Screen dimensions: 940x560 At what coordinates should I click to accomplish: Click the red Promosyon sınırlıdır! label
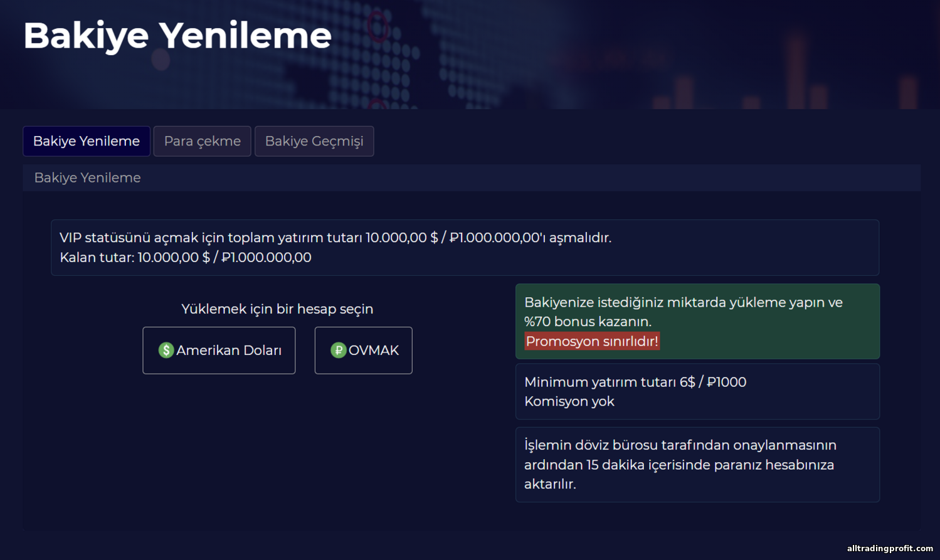coord(591,341)
